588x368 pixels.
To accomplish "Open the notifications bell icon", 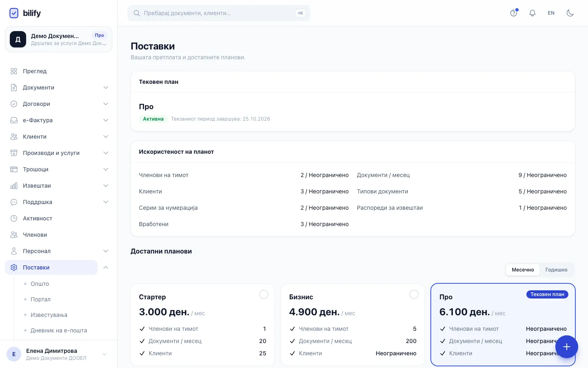I will coord(532,13).
